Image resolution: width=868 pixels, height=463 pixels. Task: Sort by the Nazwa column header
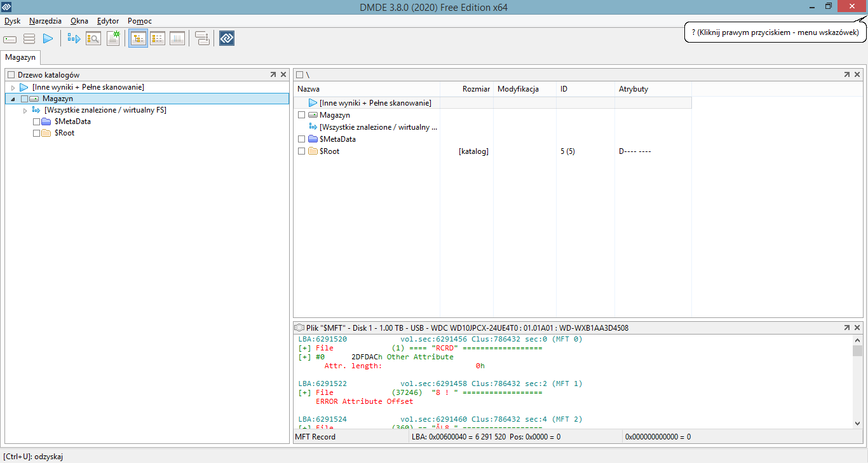coord(367,89)
